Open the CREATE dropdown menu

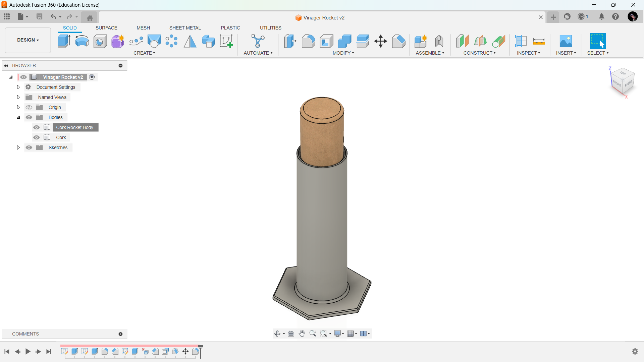click(x=144, y=53)
